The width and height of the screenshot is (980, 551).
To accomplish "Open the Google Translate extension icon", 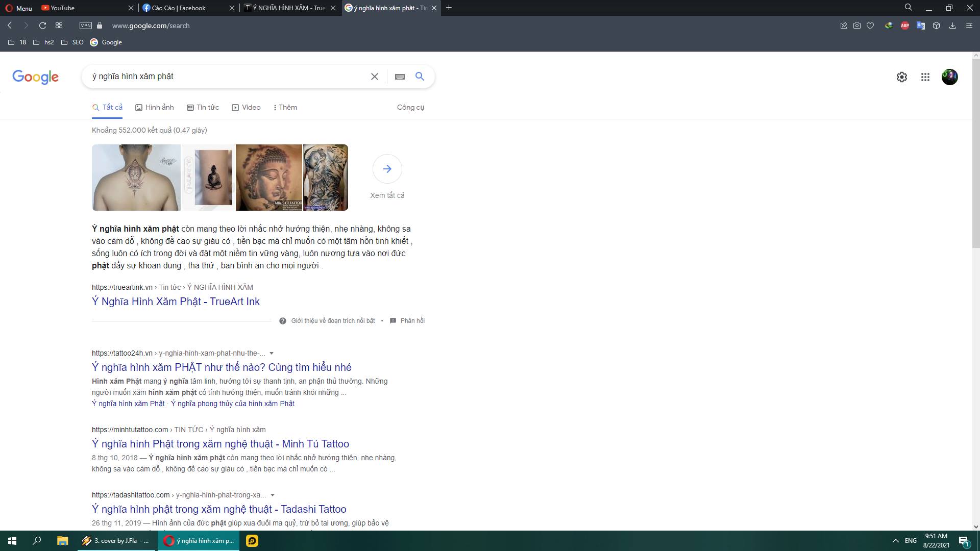I will click(921, 26).
